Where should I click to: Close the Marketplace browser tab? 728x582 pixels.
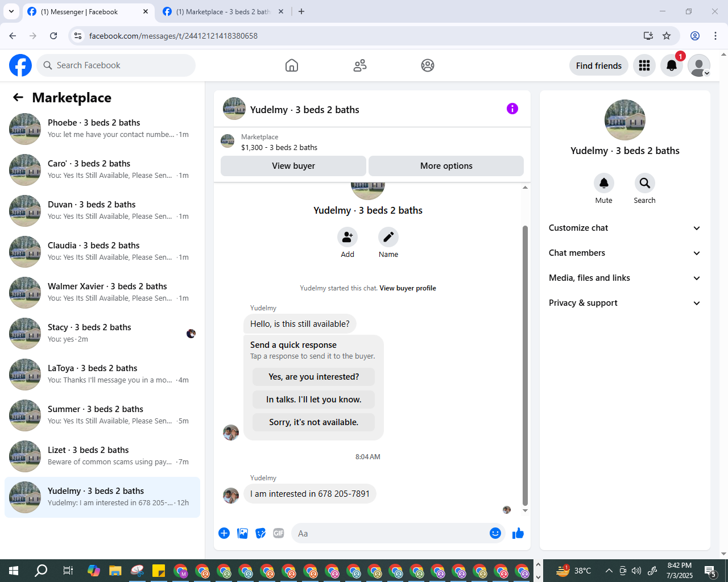281,11
